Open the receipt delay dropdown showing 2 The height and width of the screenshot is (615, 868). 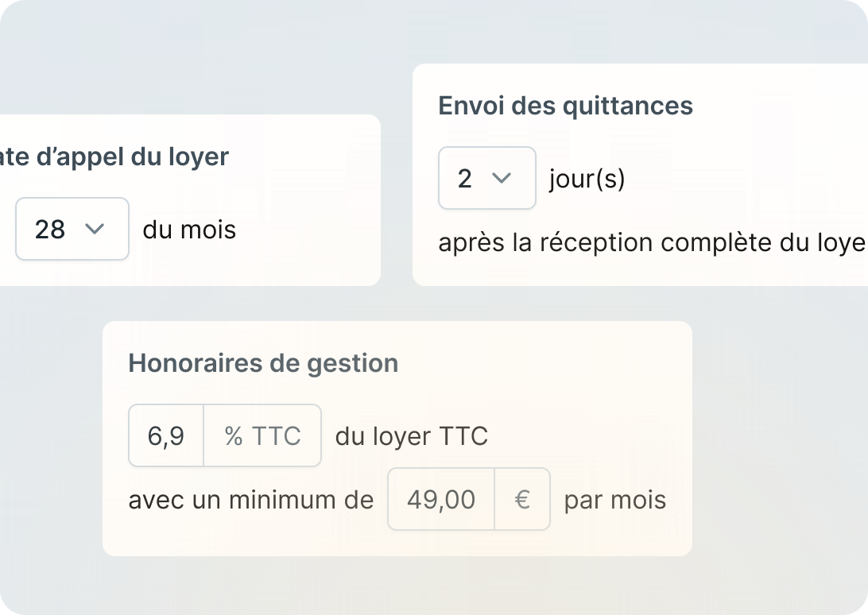point(486,178)
